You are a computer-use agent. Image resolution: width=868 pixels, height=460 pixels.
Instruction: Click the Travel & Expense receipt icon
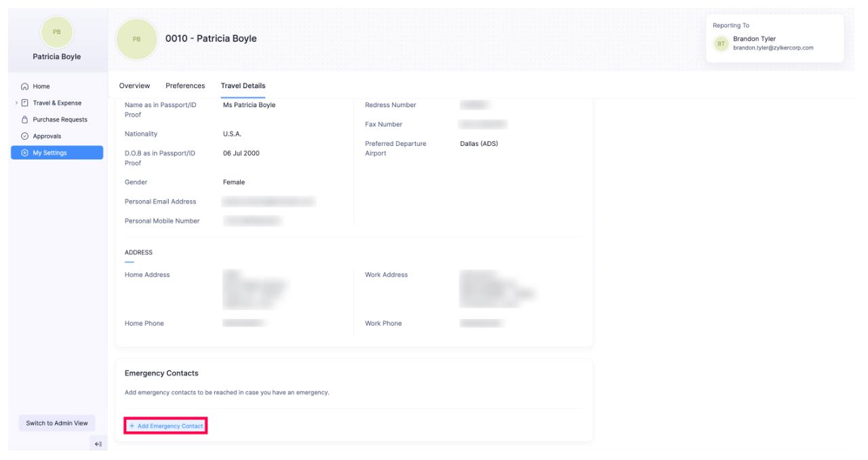[x=25, y=103]
